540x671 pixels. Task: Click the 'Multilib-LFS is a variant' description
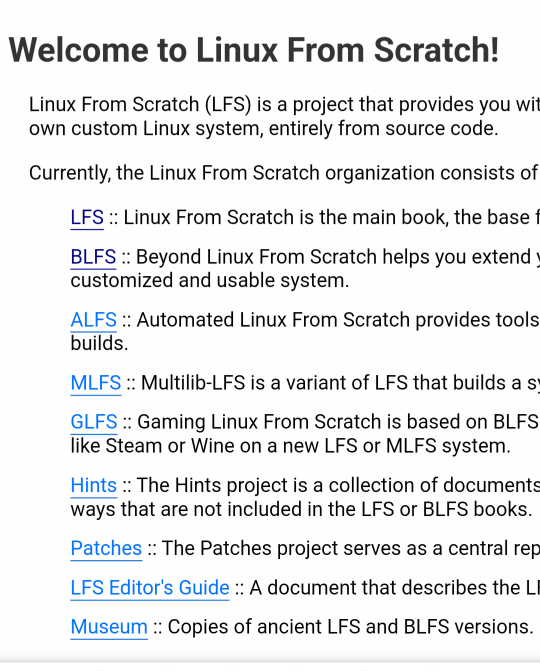pyautogui.click(x=340, y=383)
